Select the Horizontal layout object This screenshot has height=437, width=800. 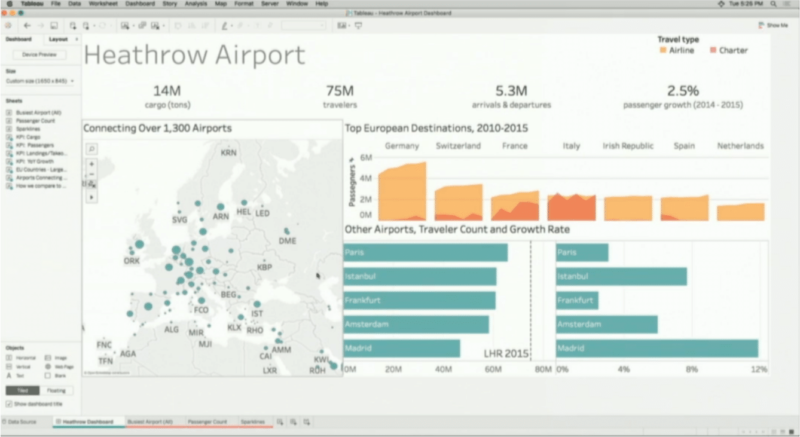[x=21, y=358]
